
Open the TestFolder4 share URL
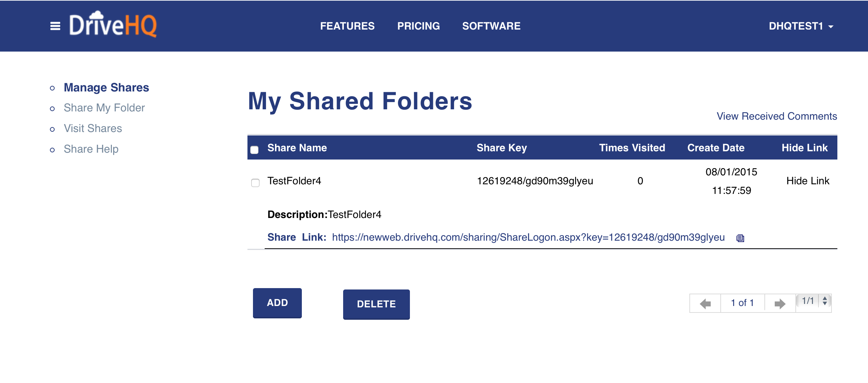point(528,237)
